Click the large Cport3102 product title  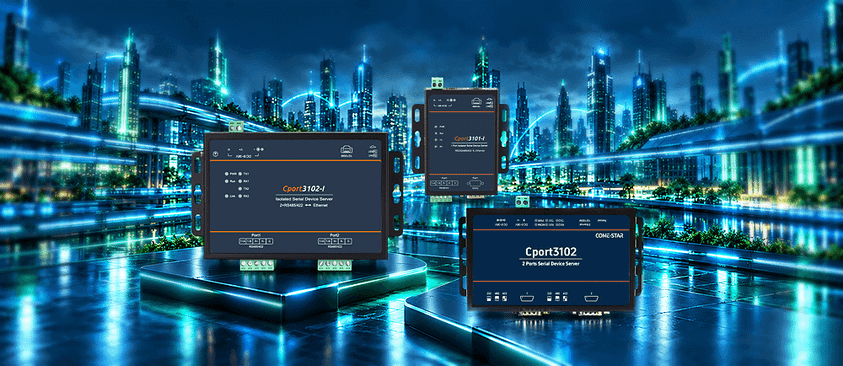coord(552,252)
